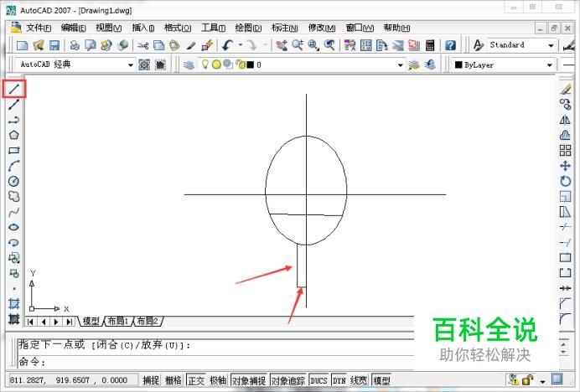Select the Hatch tool
580x392 pixels.
pos(14,303)
